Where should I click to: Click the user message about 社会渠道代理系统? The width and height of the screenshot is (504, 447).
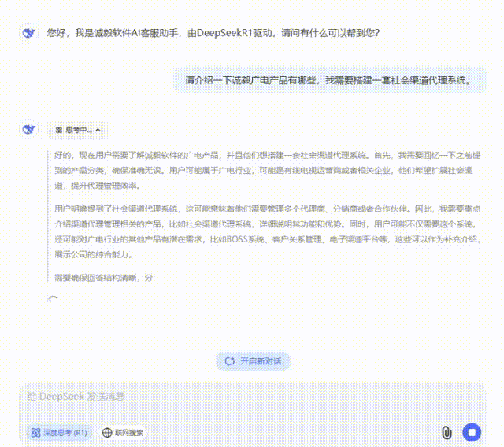click(x=328, y=79)
